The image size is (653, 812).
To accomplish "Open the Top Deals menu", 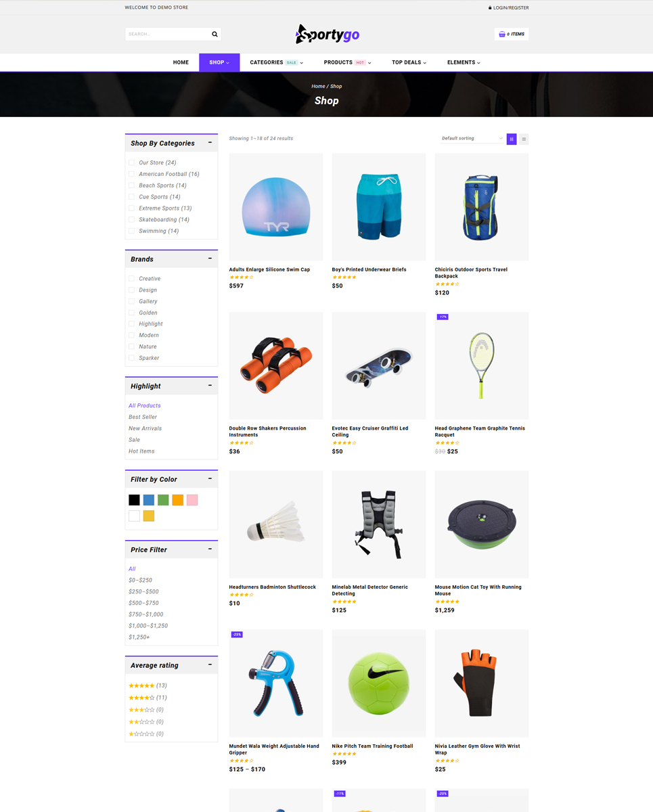I will coord(409,62).
